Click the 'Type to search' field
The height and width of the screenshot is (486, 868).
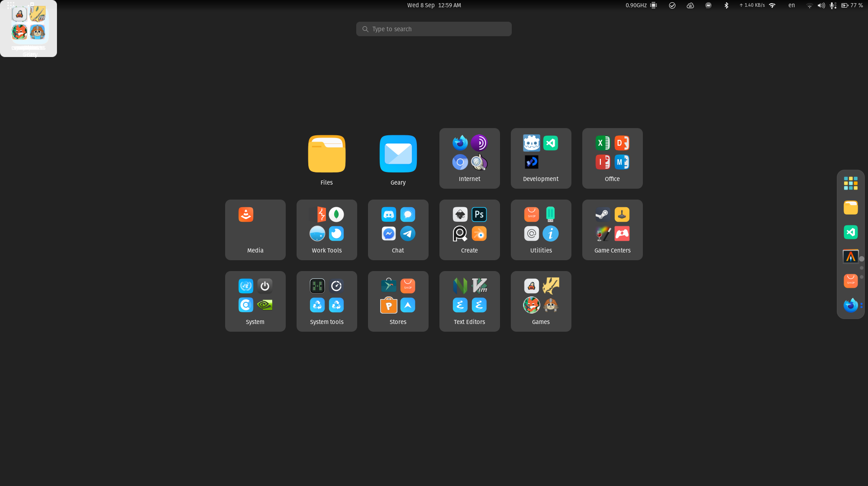(x=434, y=29)
